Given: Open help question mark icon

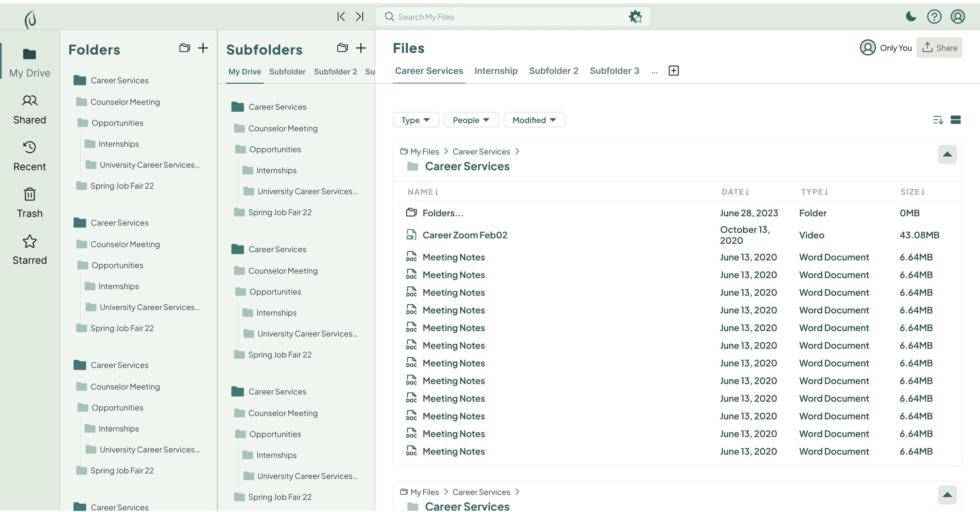Looking at the screenshot, I should [x=934, y=16].
